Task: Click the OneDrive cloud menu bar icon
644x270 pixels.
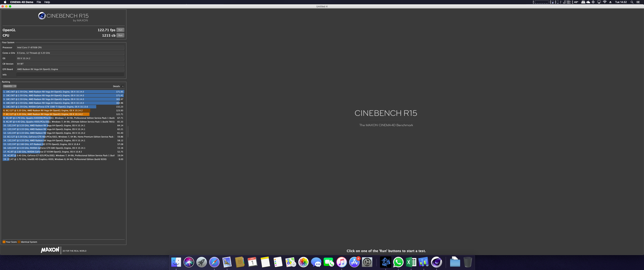Action: click(588, 2)
